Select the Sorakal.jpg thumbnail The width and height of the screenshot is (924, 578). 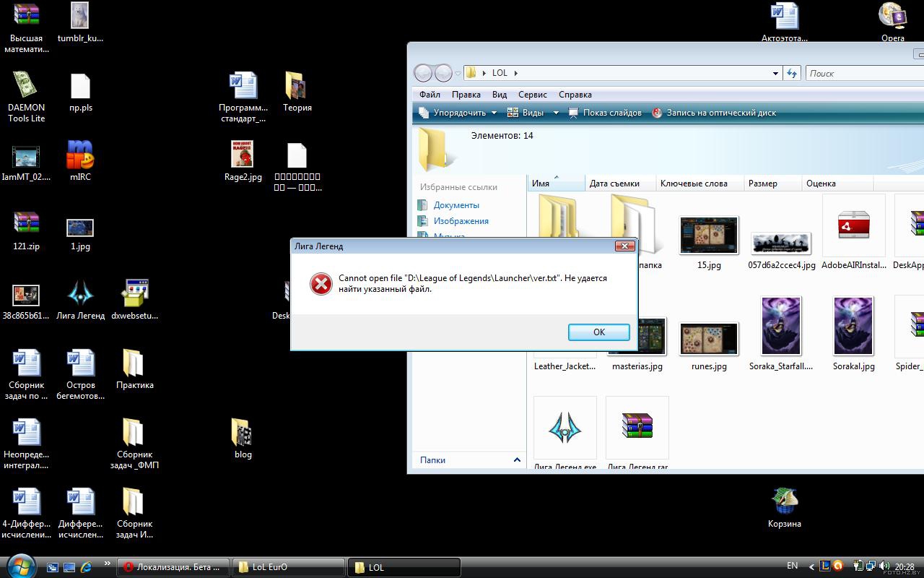pos(853,326)
